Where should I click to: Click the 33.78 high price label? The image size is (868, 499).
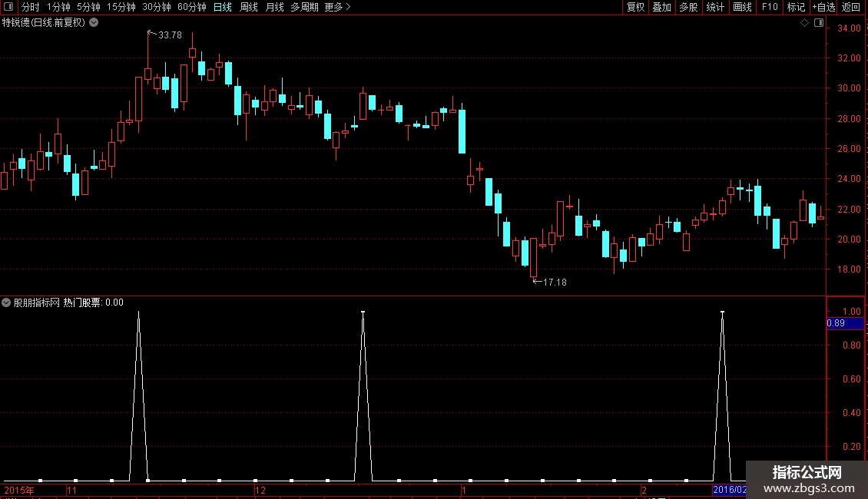tap(170, 35)
